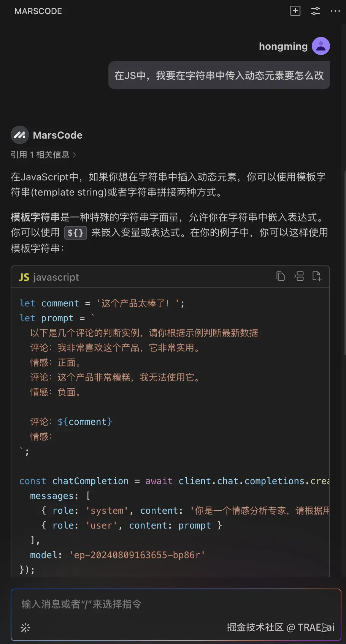
Task: Add the code snippet to a new file
Action: pos(317,276)
